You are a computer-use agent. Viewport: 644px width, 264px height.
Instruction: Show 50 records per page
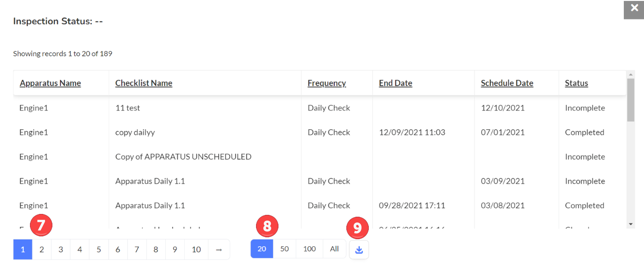coord(285,249)
